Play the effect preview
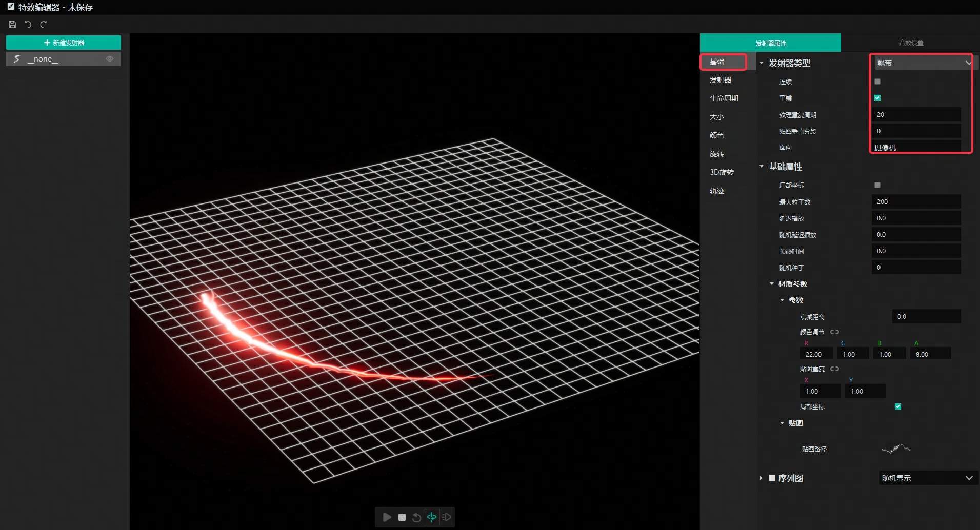 pos(387,517)
